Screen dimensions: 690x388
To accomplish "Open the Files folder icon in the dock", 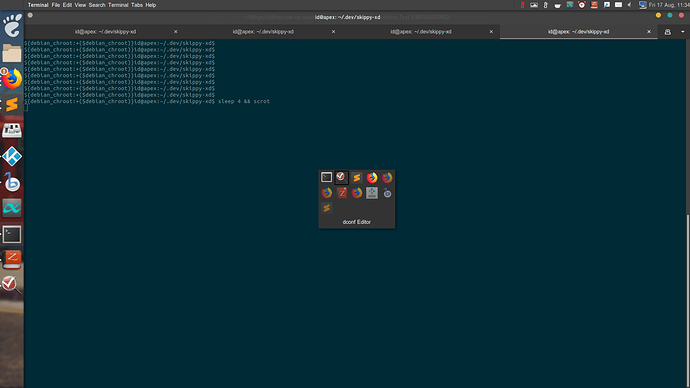I will coord(12,53).
